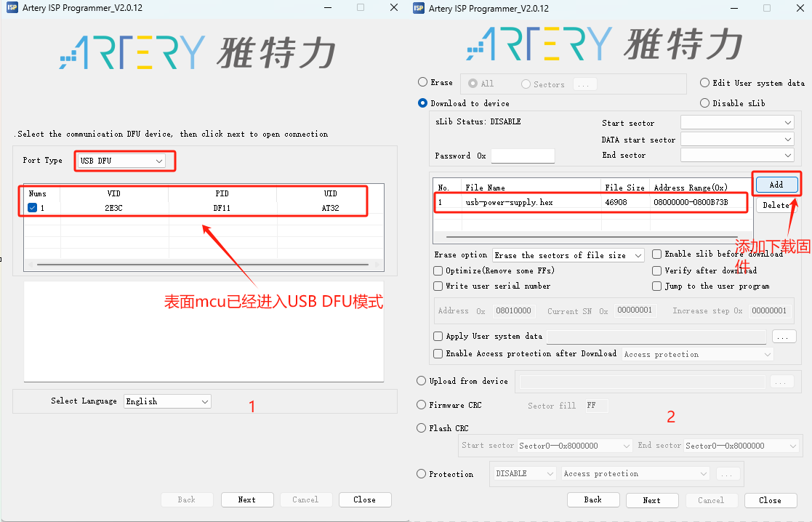Click horizontal scrollbar of firmware file list
The width and height of the screenshot is (812, 522).
(x=593, y=237)
